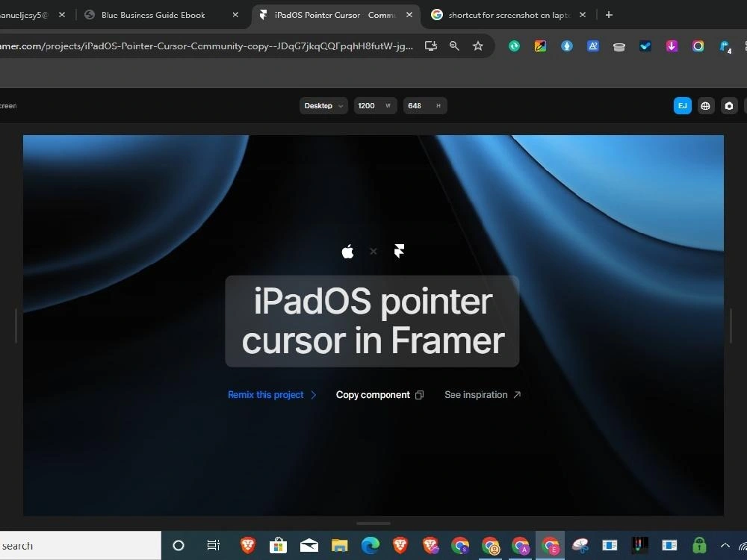Click the bottom resize handle below the preview

click(x=373, y=523)
